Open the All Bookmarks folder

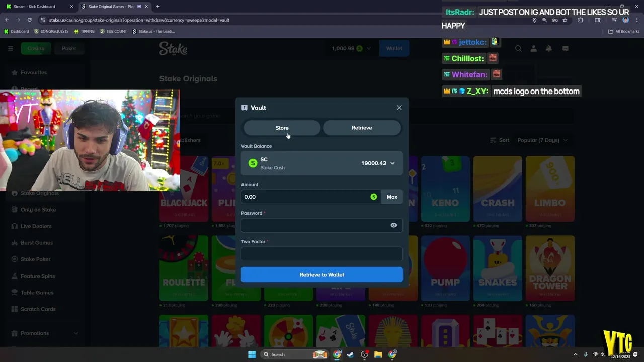[624, 31]
